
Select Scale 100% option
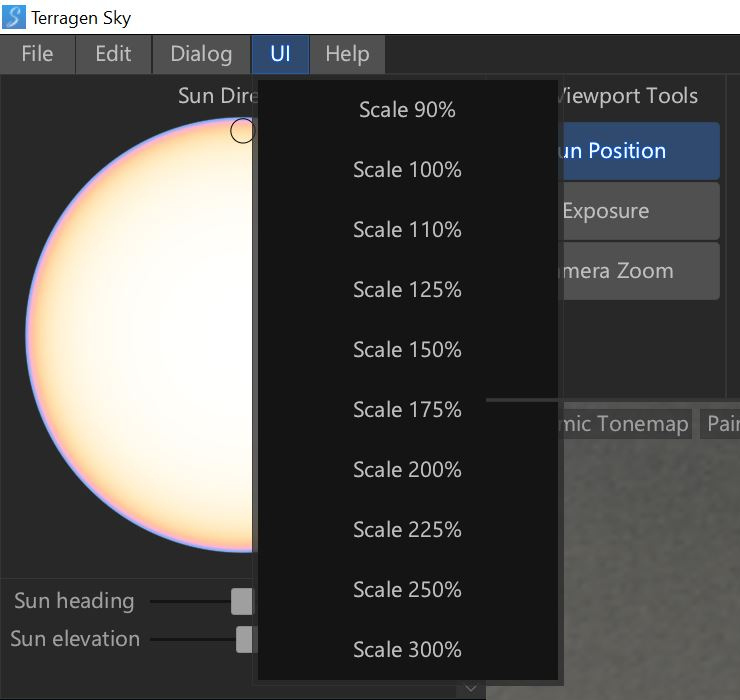407,169
